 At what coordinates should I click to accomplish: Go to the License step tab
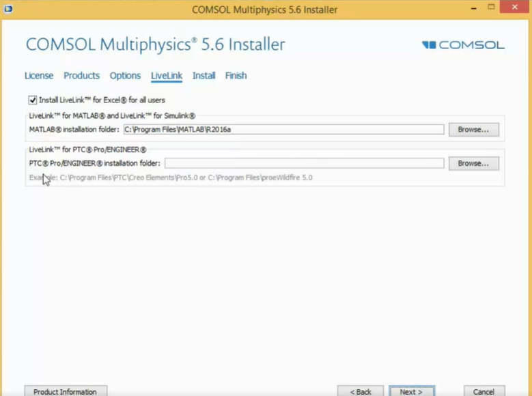39,76
